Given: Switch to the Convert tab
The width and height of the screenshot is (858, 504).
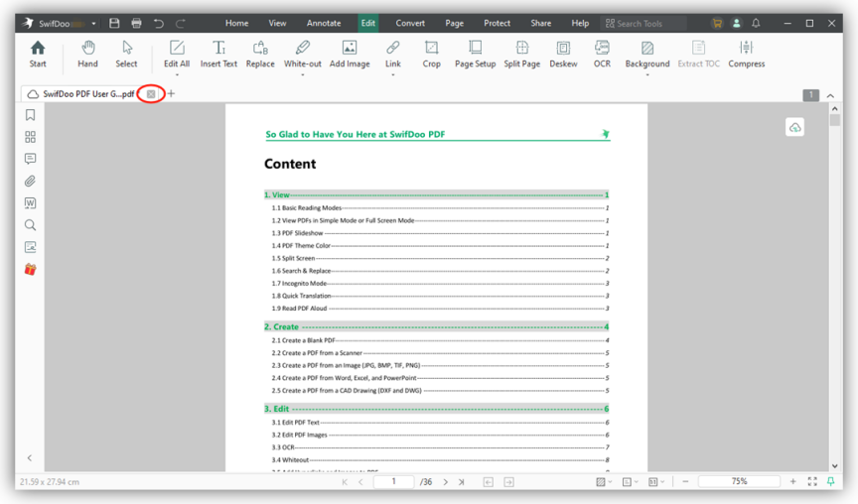Looking at the screenshot, I should click(x=410, y=23).
